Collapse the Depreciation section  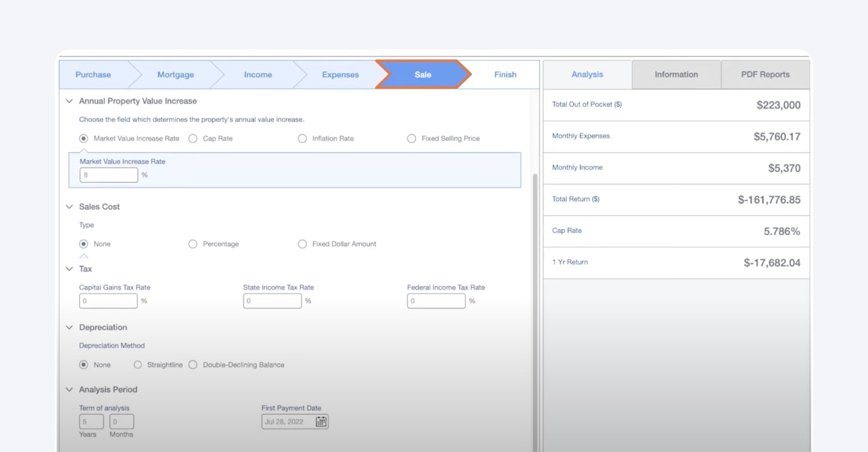tap(69, 327)
